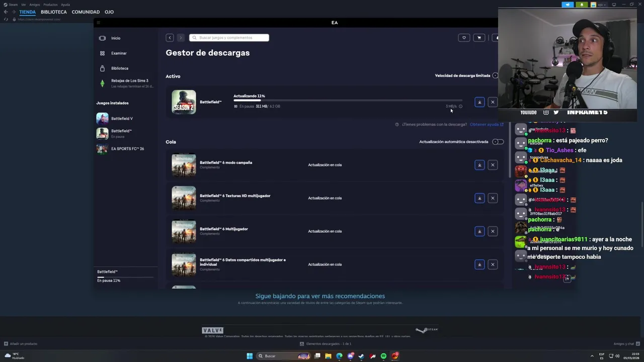Toggle Actualización automática desactivada switch
644x362 pixels.
tap(498, 142)
